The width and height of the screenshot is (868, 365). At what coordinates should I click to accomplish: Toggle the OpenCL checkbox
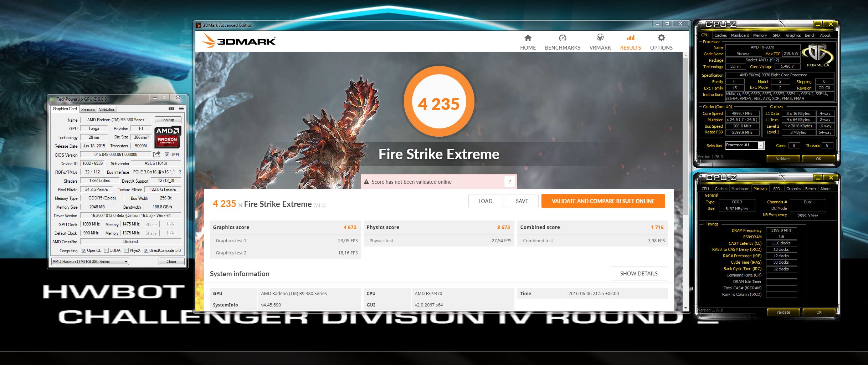[84, 250]
